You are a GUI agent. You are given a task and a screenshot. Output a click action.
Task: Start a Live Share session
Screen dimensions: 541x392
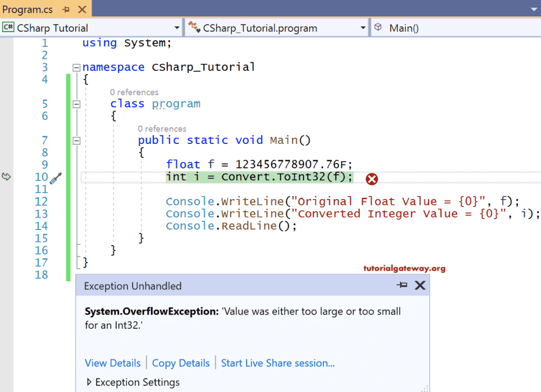click(x=278, y=363)
